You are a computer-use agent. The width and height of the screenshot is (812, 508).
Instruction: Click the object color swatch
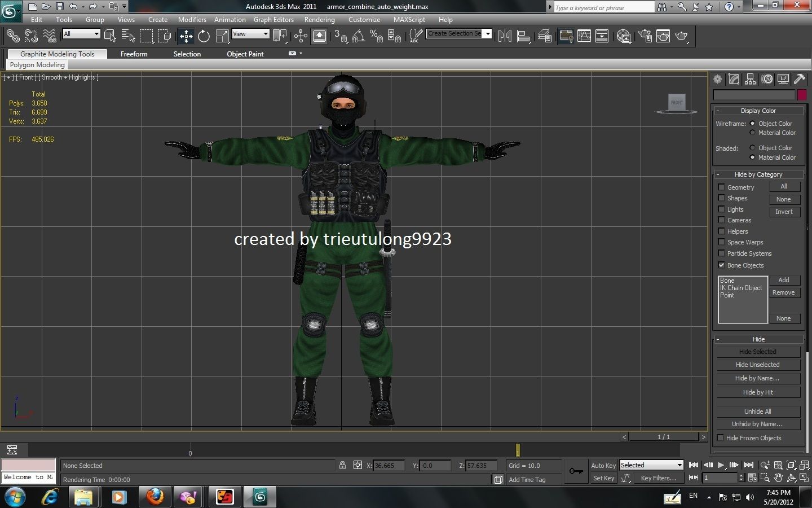point(802,95)
